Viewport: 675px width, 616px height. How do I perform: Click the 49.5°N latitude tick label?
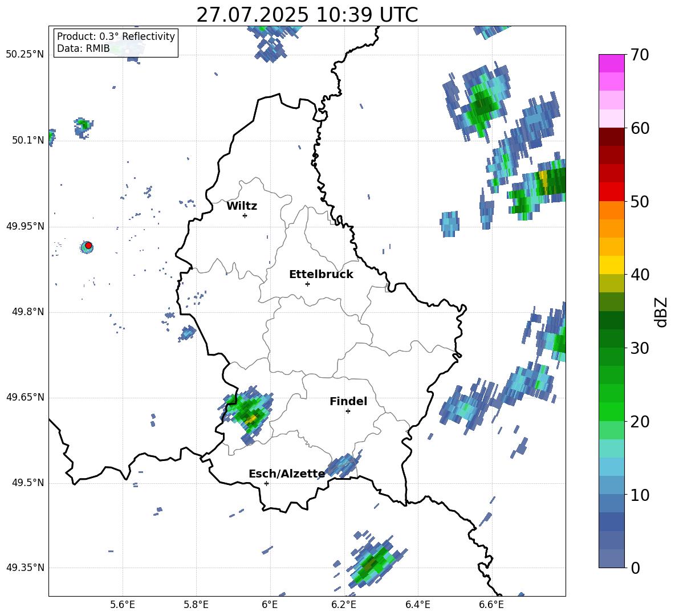coord(28,483)
